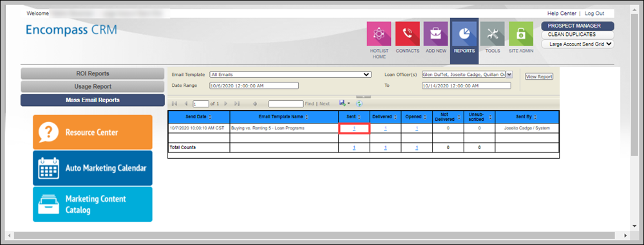This screenshot has width=644, height=245.
Task: Click the To date field
Action: coord(466,86)
